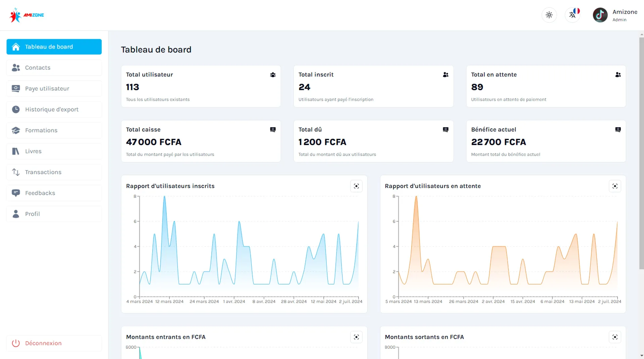Click the Amizone logo in header

click(x=27, y=15)
